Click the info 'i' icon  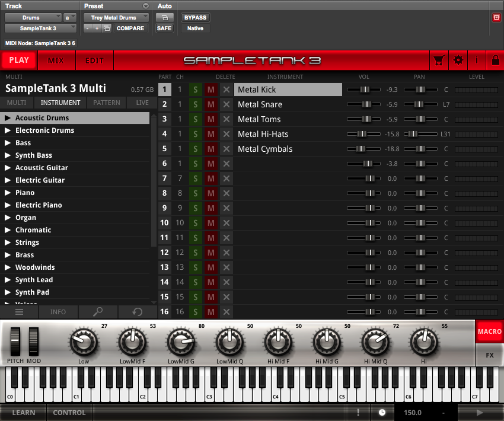pyautogui.click(x=477, y=60)
